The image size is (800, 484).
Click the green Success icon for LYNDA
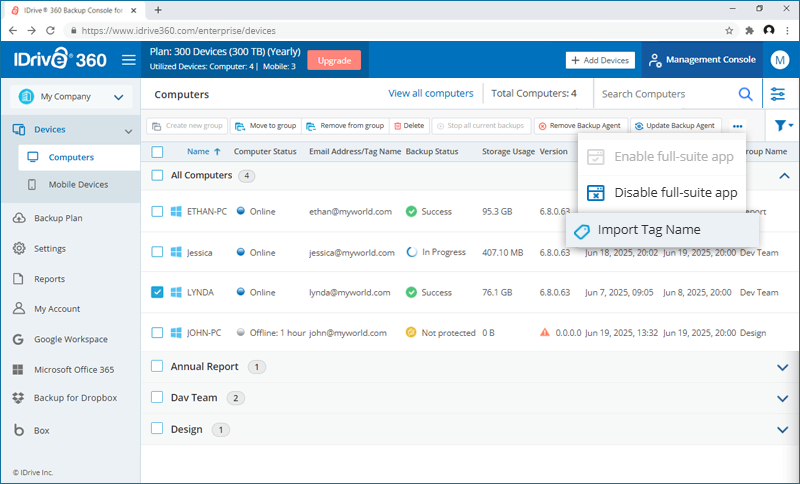pyautogui.click(x=411, y=292)
